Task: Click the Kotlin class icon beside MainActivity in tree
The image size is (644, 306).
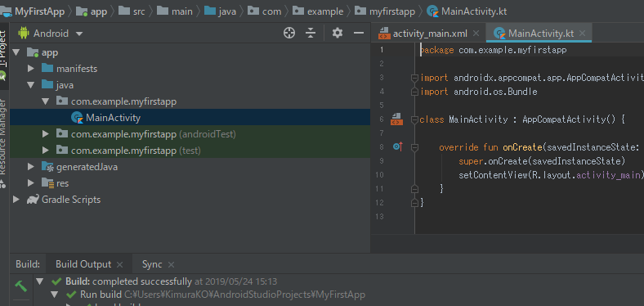Action: click(77, 118)
